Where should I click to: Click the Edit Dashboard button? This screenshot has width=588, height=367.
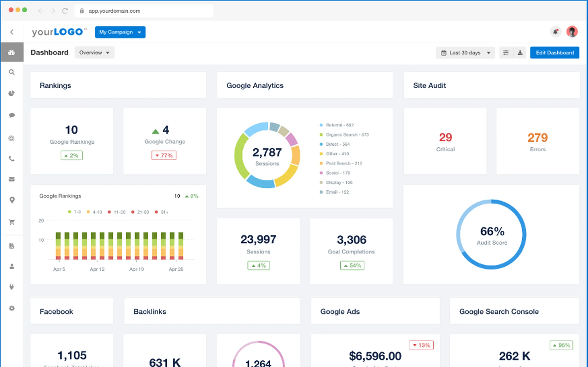[x=554, y=53]
